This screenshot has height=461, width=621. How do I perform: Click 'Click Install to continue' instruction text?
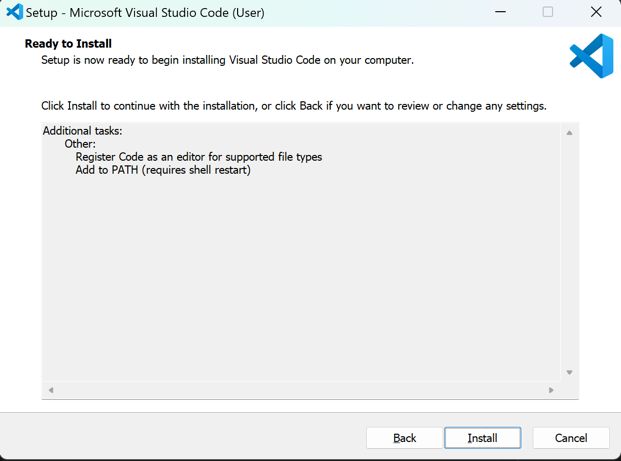click(293, 106)
